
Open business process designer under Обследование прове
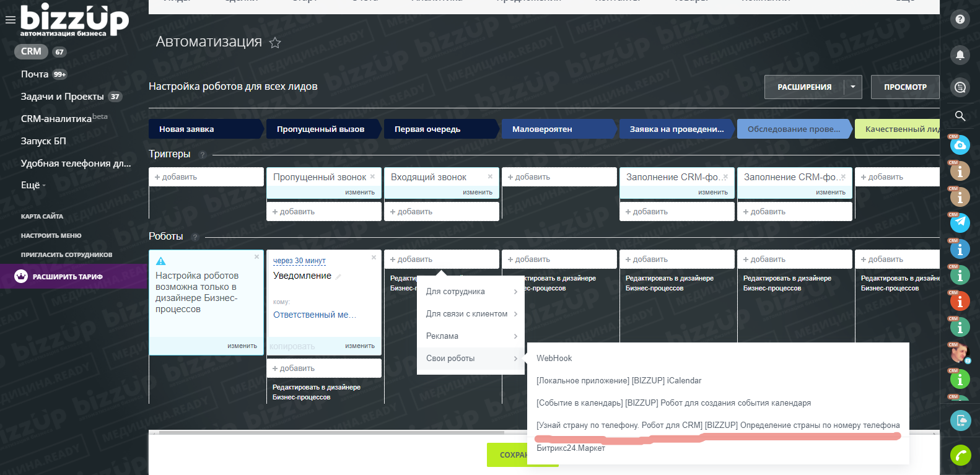[787, 283]
